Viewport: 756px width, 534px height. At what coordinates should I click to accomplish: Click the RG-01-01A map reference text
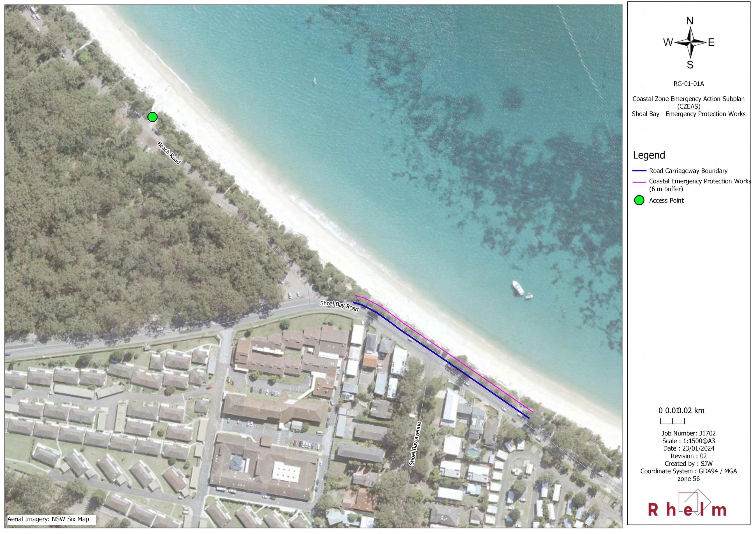click(688, 84)
